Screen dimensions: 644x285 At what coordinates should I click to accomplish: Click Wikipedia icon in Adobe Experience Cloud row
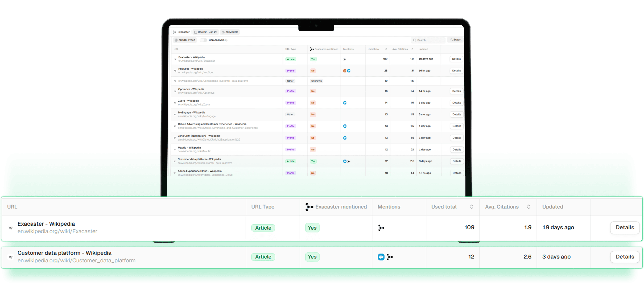[174, 173]
